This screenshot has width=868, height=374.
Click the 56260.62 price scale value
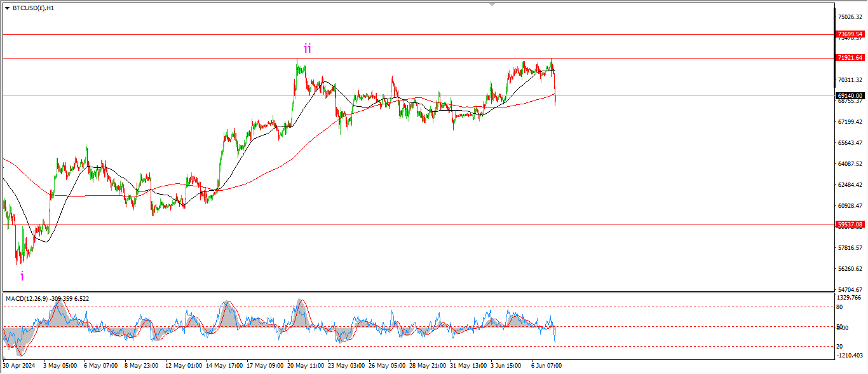pyautogui.click(x=851, y=269)
